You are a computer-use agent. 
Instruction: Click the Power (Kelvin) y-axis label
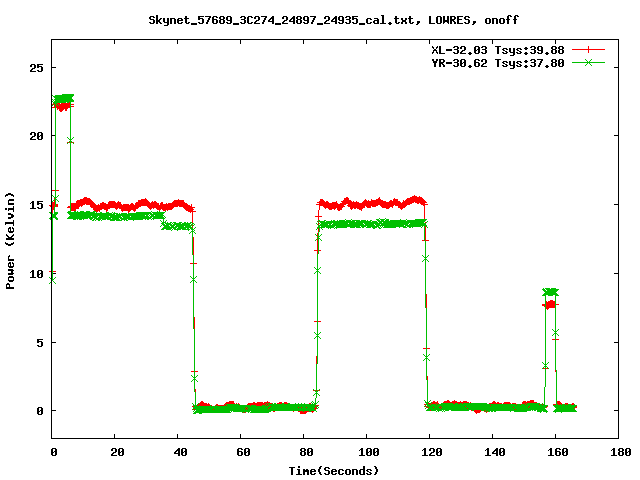click(10, 241)
